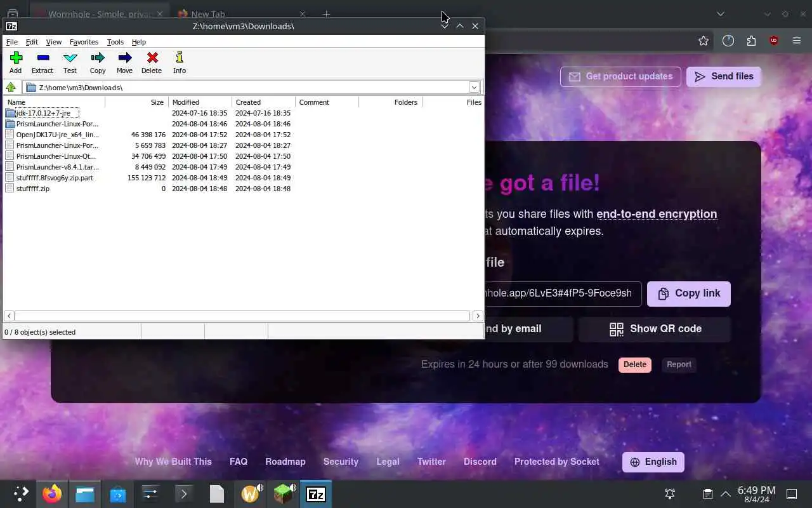Click the 7-Zip path address field
This screenshot has height=508, width=812.
coord(252,87)
